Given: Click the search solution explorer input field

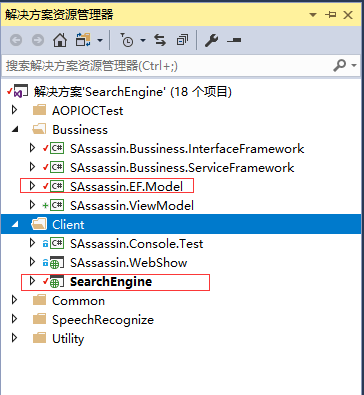Looking at the screenshot, I should coord(167,66).
